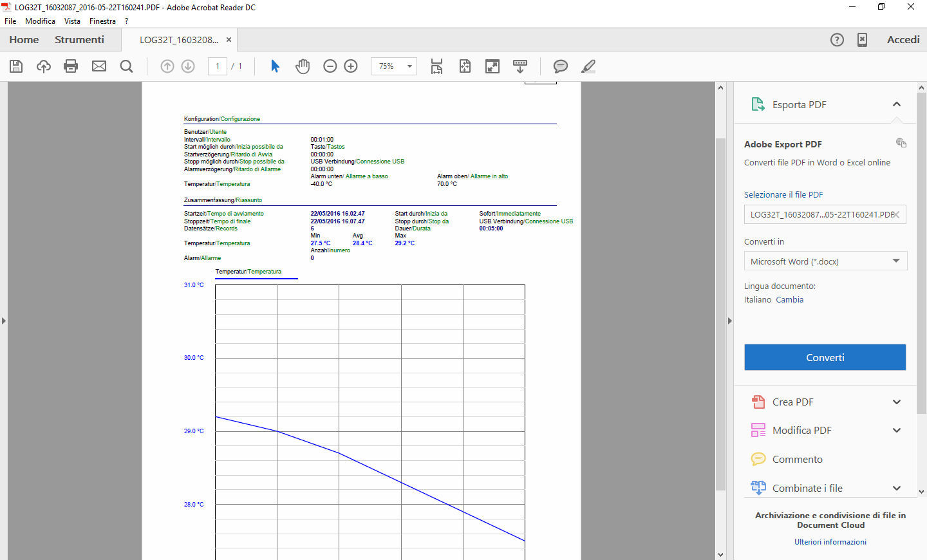Open the Ulteriori informazioni link
Viewport: 927px width, 560px height.
click(x=830, y=541)
